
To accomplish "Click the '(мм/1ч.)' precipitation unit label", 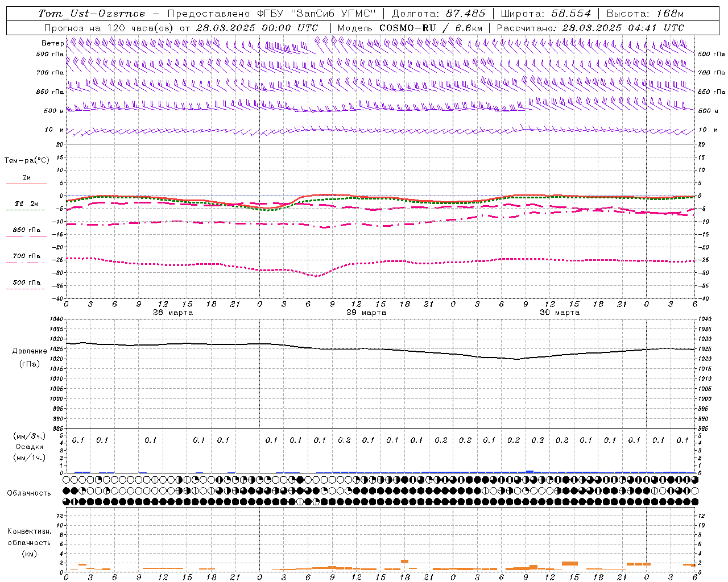I will coord(30,458).
